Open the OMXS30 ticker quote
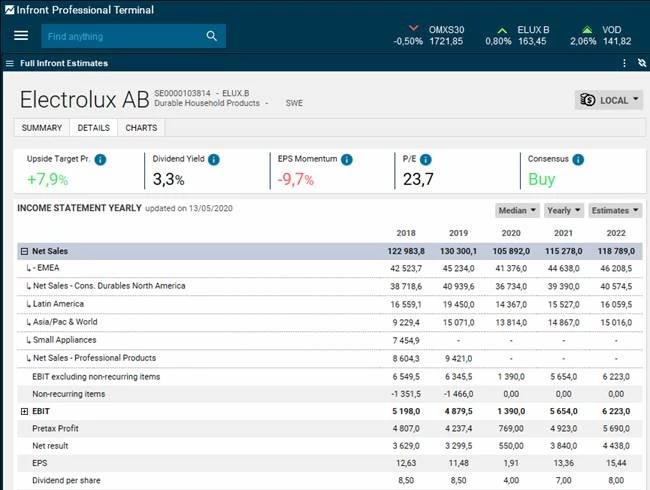 tap(429, 36)
